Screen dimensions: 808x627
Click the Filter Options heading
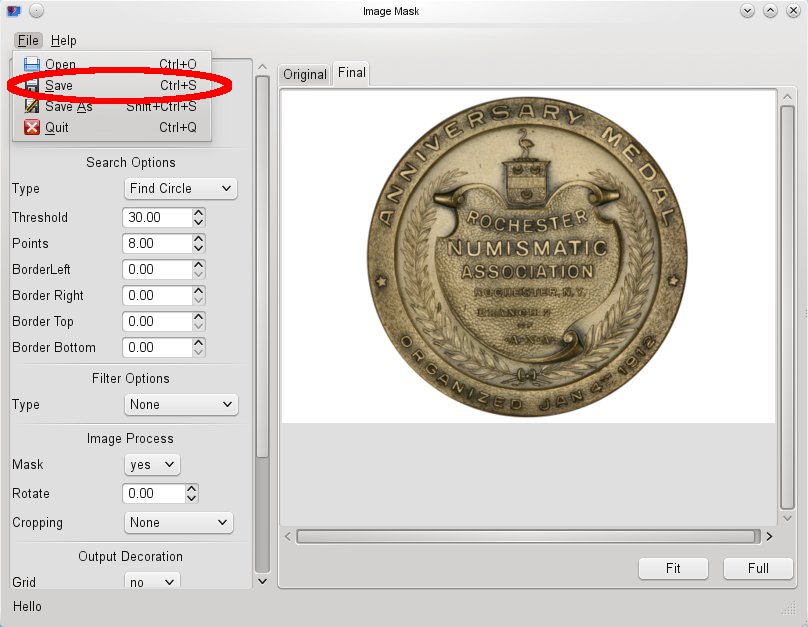tap(130, 378)
